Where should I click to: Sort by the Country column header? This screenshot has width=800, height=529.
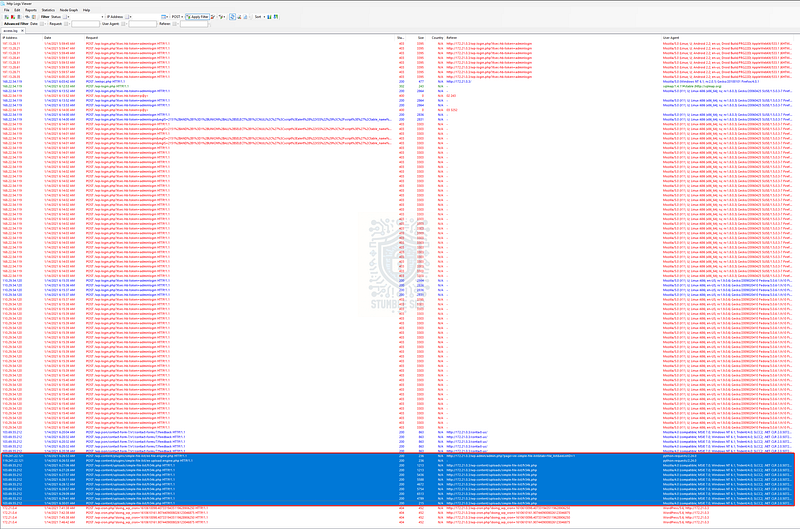coord(437,38)
